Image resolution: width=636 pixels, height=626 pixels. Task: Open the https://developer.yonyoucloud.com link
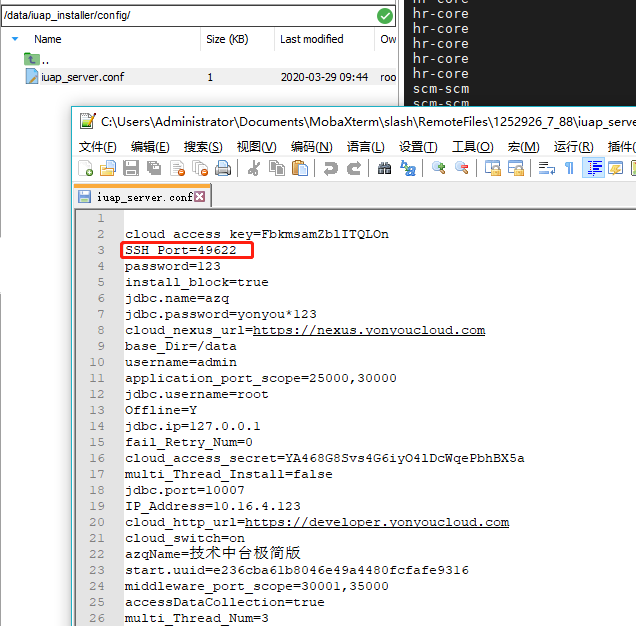pyautogui.click(x=377, y=522)
